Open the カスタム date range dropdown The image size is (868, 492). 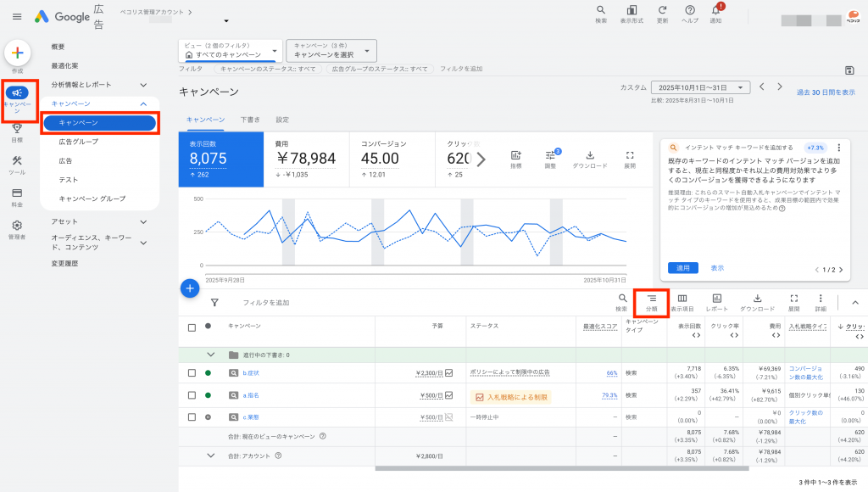point(700,87)
